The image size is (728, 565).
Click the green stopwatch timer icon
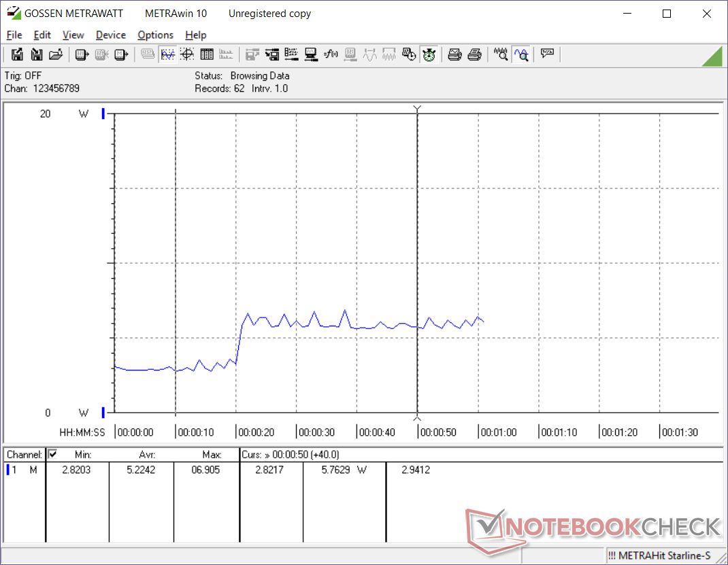[429, 55]
